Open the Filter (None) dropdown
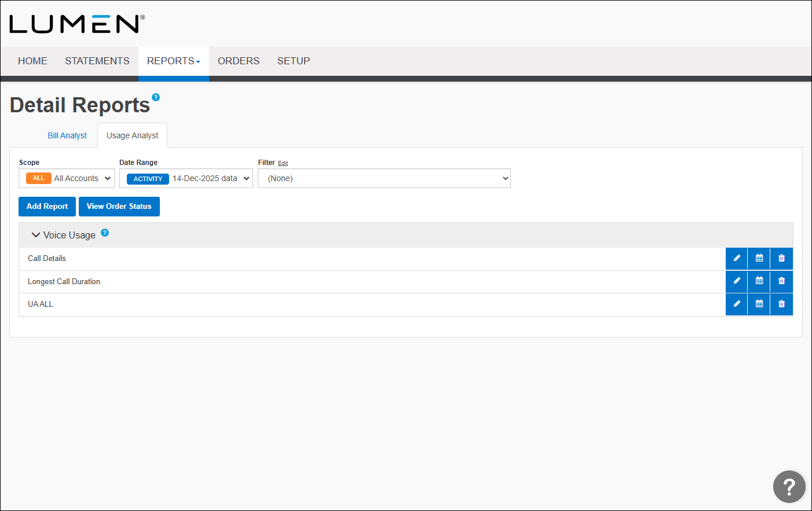This screenshot has height=511, width=812. pyautogui.click(x=384, y=178)
